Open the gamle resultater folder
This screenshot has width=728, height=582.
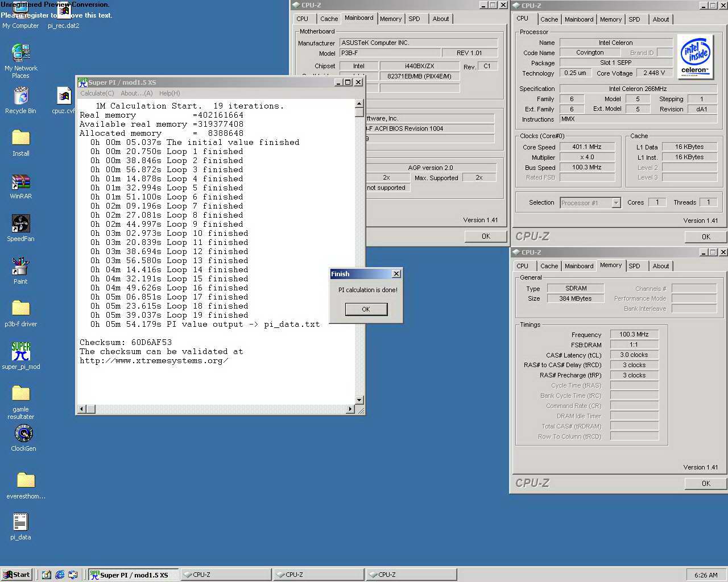pos(21,402)
